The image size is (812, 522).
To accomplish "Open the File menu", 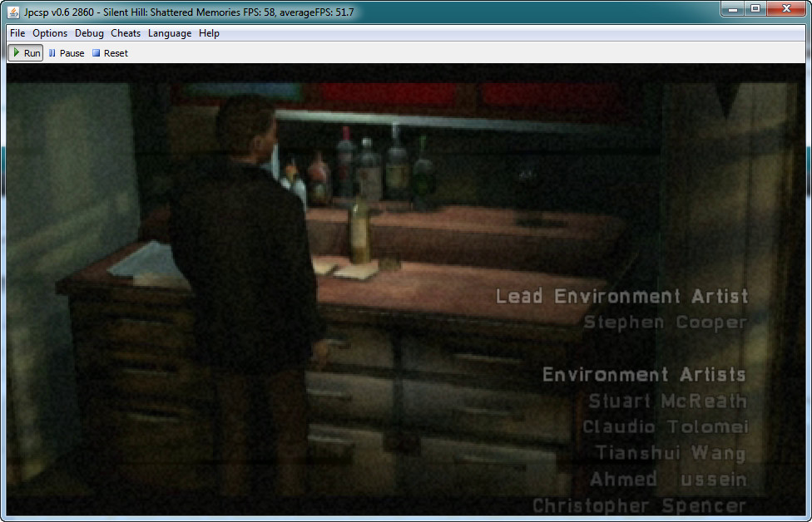I will (x=17, y=33).
